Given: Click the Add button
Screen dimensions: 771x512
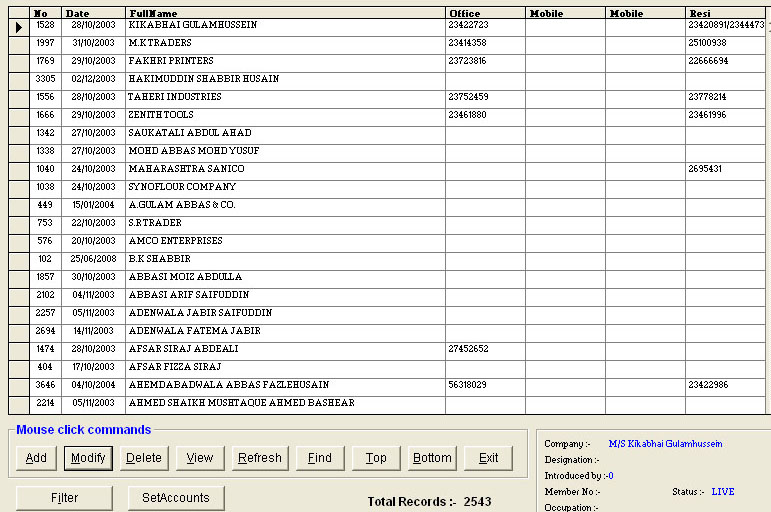Looking at the screenshot, I should (x=36, y=458).
